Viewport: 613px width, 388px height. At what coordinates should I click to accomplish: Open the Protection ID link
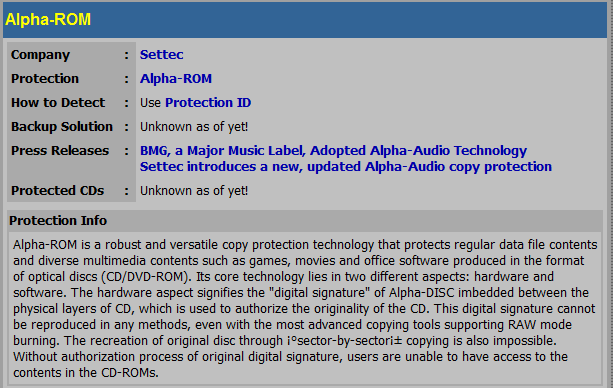tap(208, 102)
